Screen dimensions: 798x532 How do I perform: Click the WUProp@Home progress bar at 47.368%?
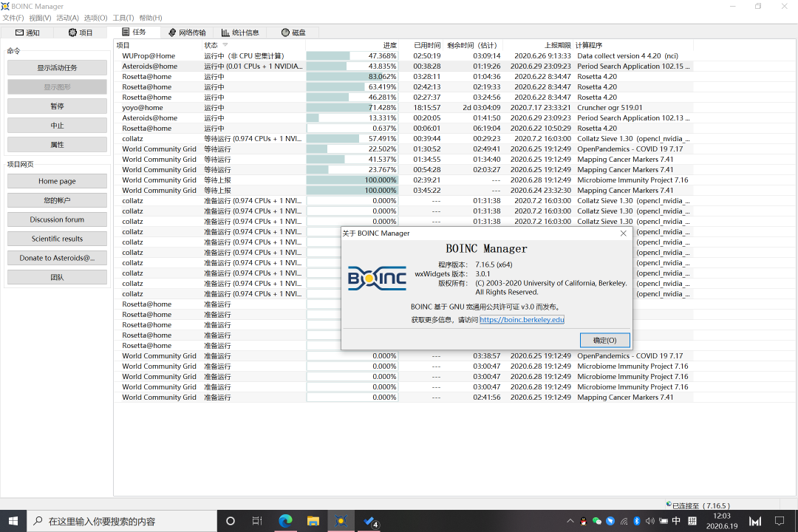(x=352, y=56)
